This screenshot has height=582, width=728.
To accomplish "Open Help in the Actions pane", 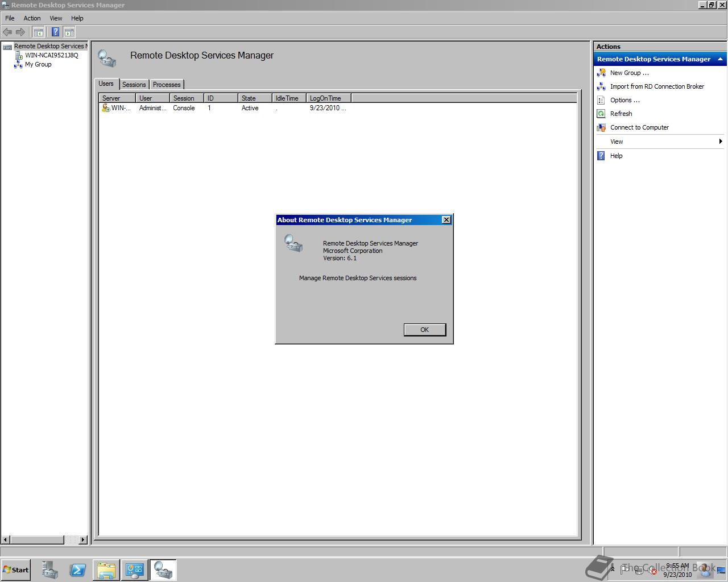I will (x=616, y=156).
